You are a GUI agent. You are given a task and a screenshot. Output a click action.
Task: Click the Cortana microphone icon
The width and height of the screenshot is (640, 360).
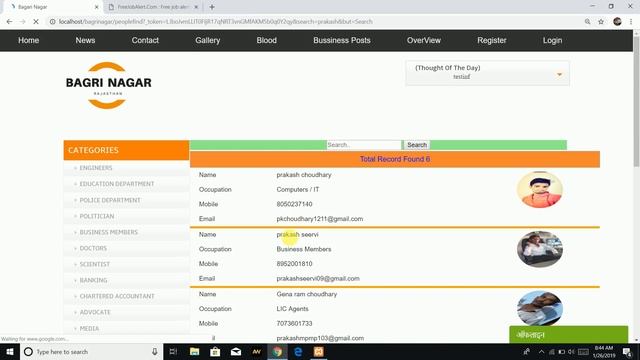pos(155,351)
